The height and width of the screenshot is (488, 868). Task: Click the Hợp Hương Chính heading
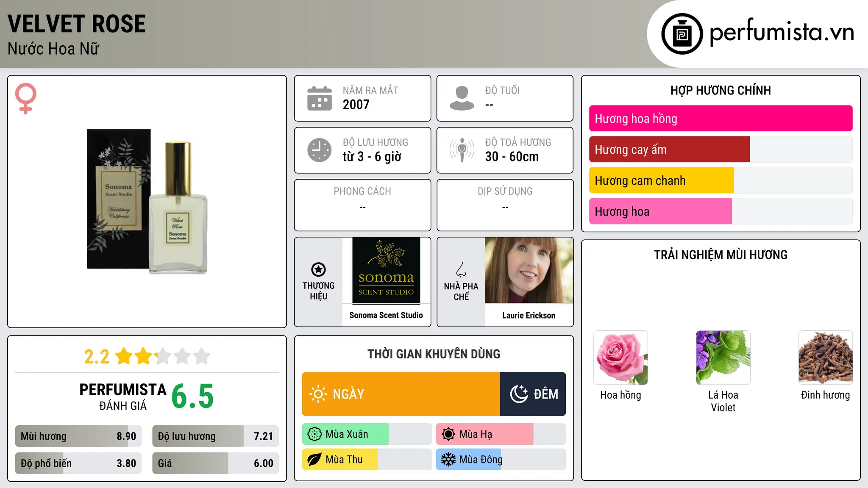pos(721,90)
